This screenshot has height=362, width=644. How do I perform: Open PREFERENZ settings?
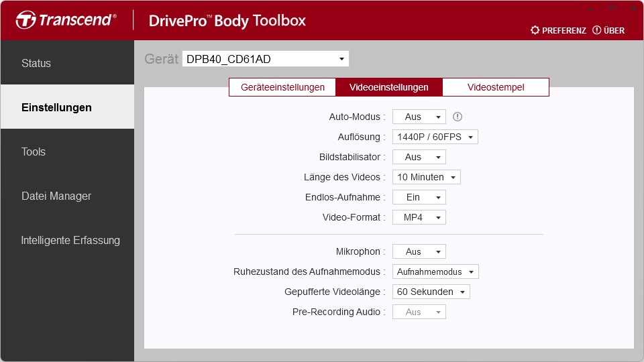(558, 30)
